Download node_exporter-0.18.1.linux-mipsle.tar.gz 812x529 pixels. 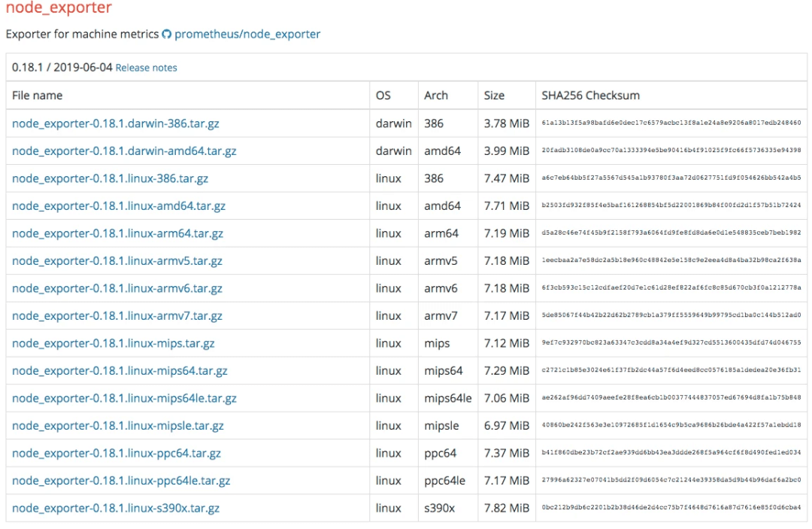pos(118,426)
